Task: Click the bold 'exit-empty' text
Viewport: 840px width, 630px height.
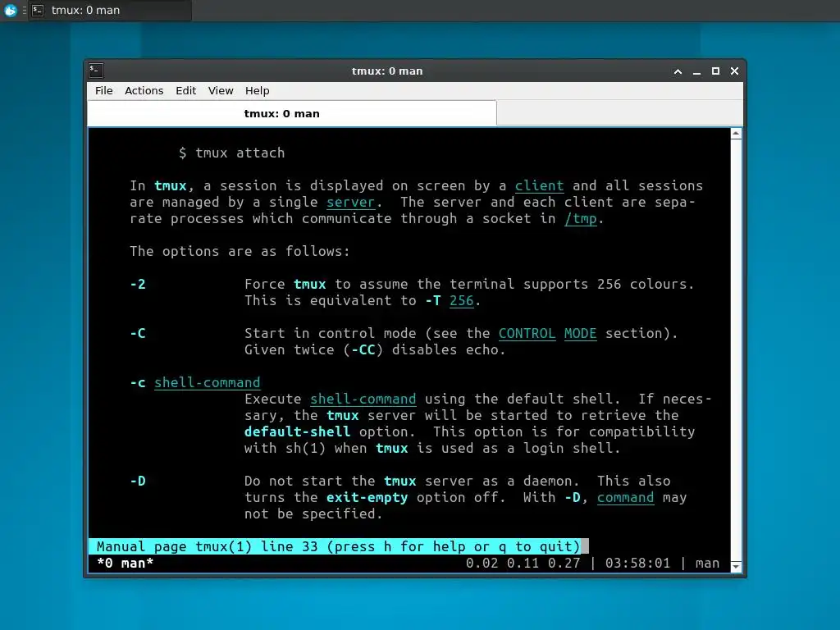Action: coord(367,498)
